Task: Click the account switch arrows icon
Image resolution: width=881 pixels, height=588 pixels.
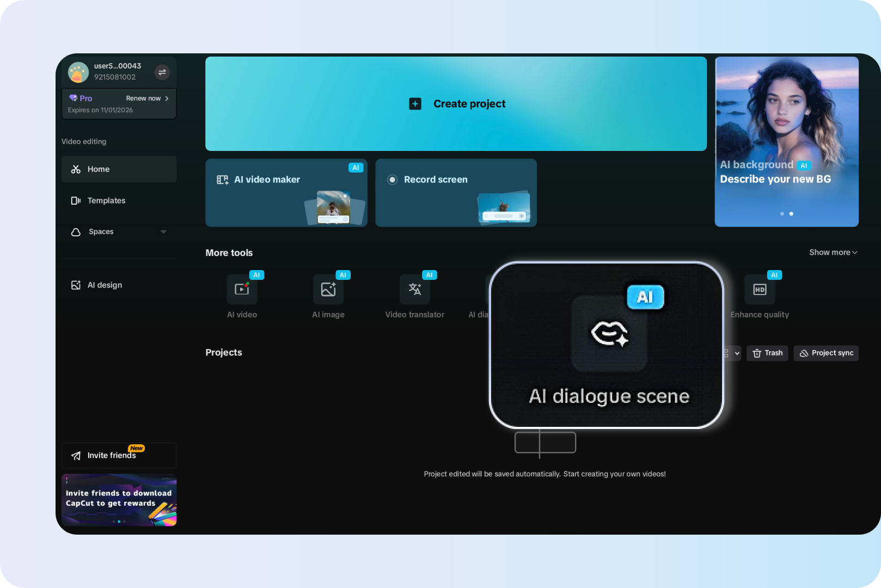Action: (x=162, y=71)
